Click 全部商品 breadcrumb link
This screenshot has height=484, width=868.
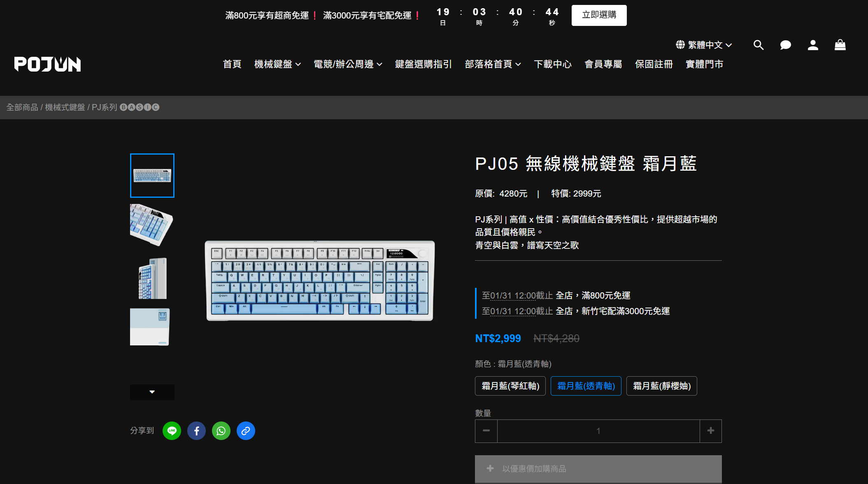22,107
